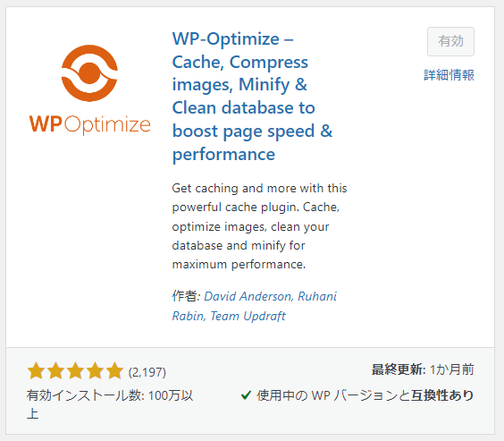Click the 互換性あり compatibility text

coord(442,395)
